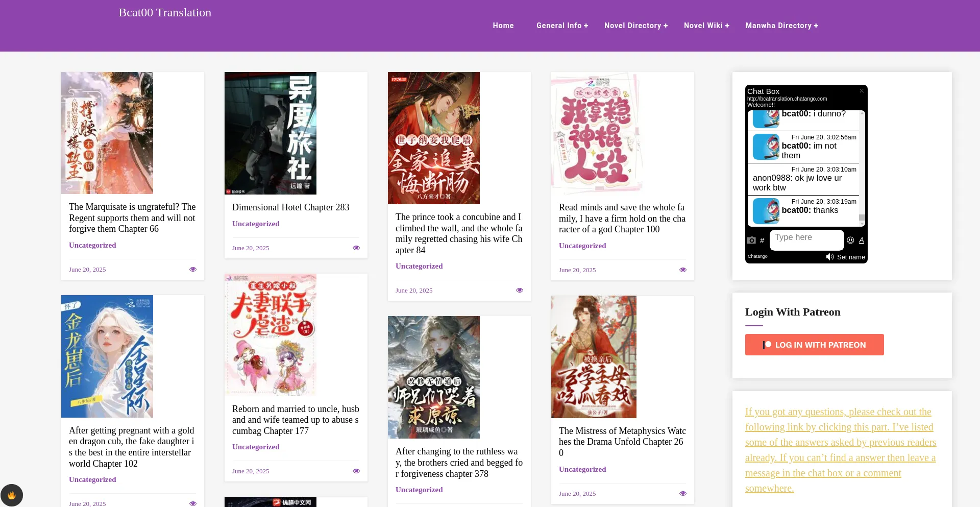
Task: Open text formatting 'A' icon in chat
Action: point(862,240)
